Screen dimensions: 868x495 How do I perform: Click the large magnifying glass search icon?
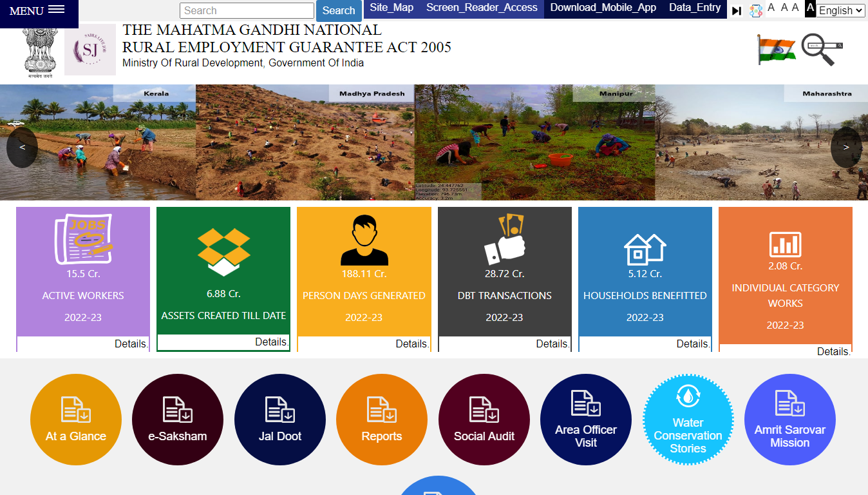click(x=822, y=50)
